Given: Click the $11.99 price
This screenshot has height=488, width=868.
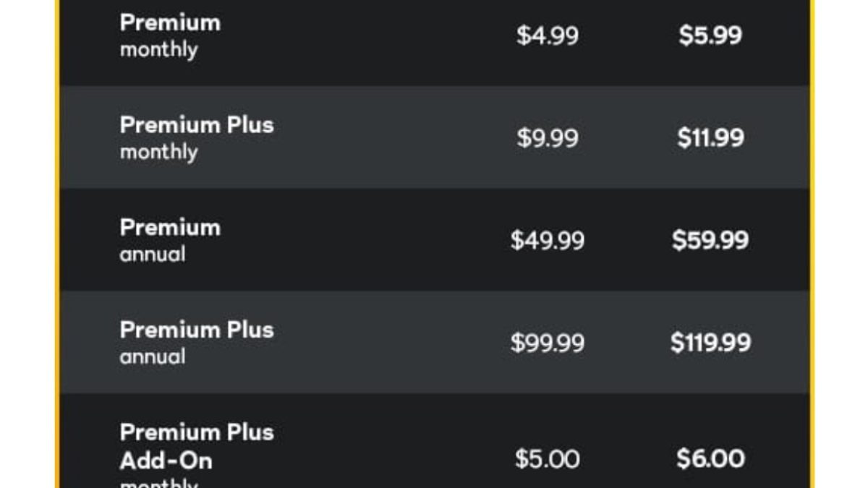Looking at the screenshot, I should point(710,138).
